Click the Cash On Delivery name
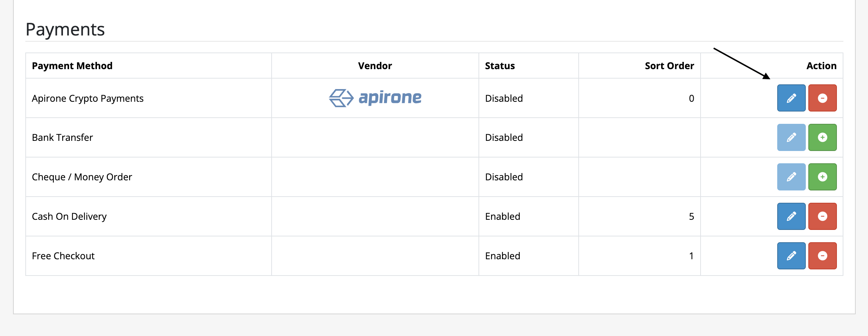The image size is (868, 336). click(69, 217)
